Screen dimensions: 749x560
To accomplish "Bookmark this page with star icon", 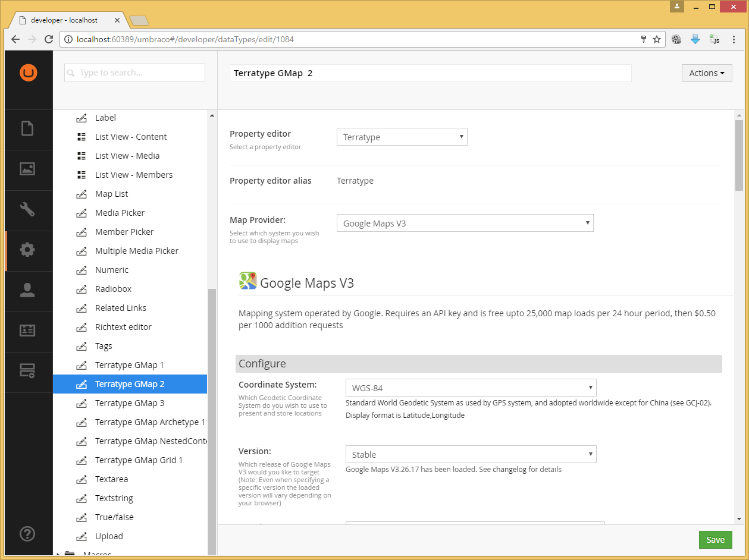I will (x=657, y=39).
